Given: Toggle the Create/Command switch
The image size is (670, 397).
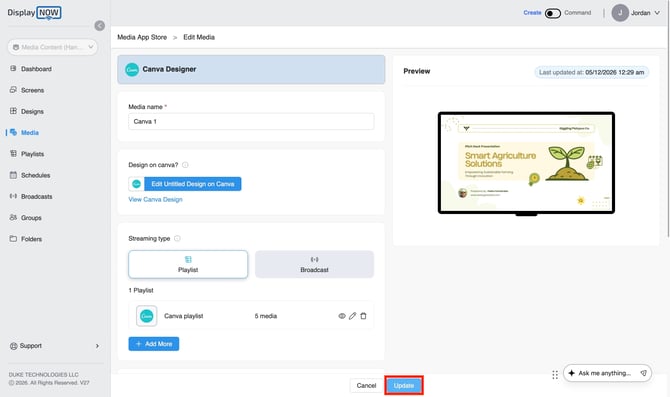Looking at the screenshot, I should click(x=552, y=13).
